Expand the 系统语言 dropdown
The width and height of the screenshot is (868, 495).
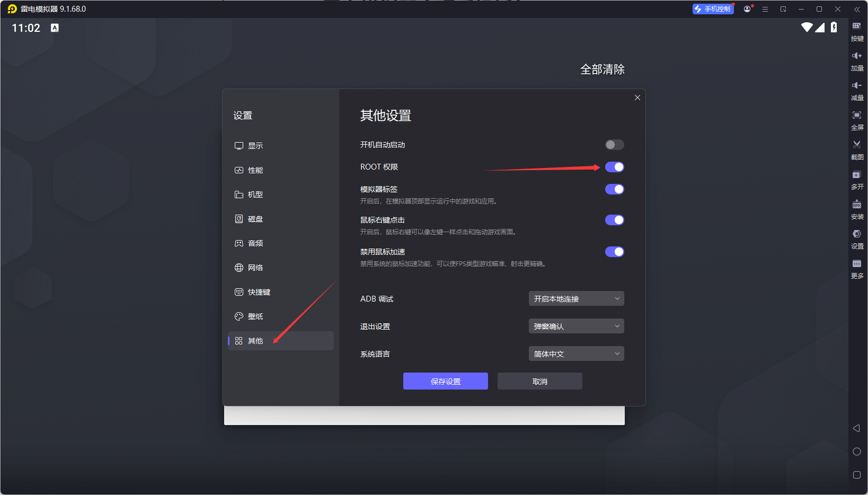click(577, 353)
